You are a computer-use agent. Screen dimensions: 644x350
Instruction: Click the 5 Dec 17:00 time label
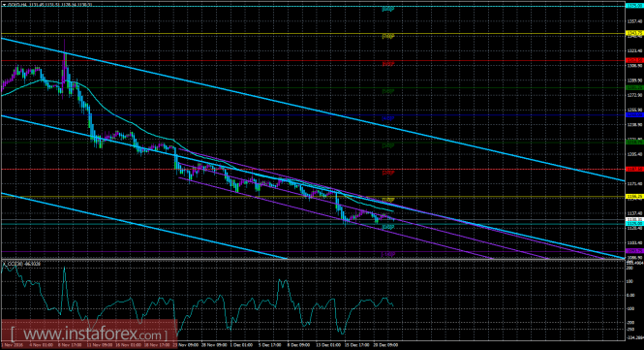pos(270,345)
